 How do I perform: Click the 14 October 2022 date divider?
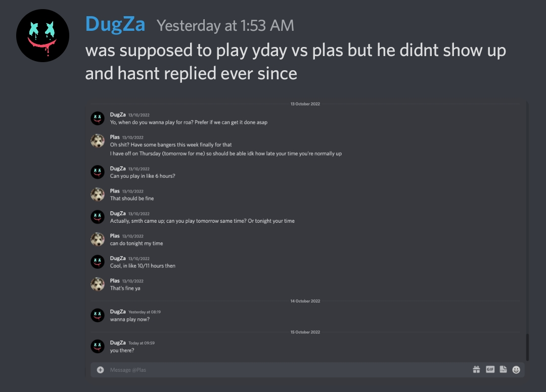(x=305, y=301)
